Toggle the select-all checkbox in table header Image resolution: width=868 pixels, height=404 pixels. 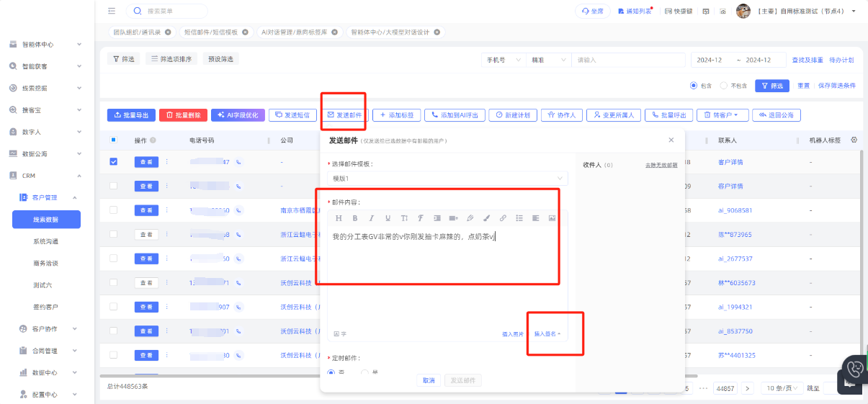[x=113, y=140]
